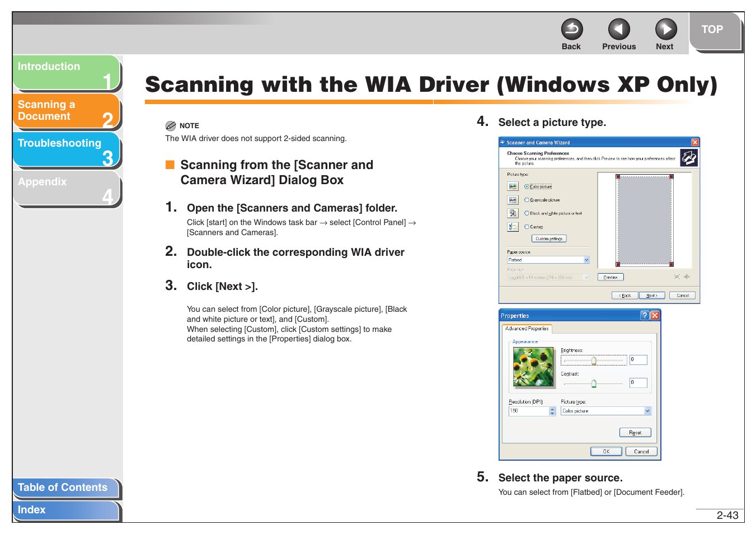The height and width of the screenshot is (534, 756).
Task: Select Black and white picture or text option
Action: coord(527,213)
